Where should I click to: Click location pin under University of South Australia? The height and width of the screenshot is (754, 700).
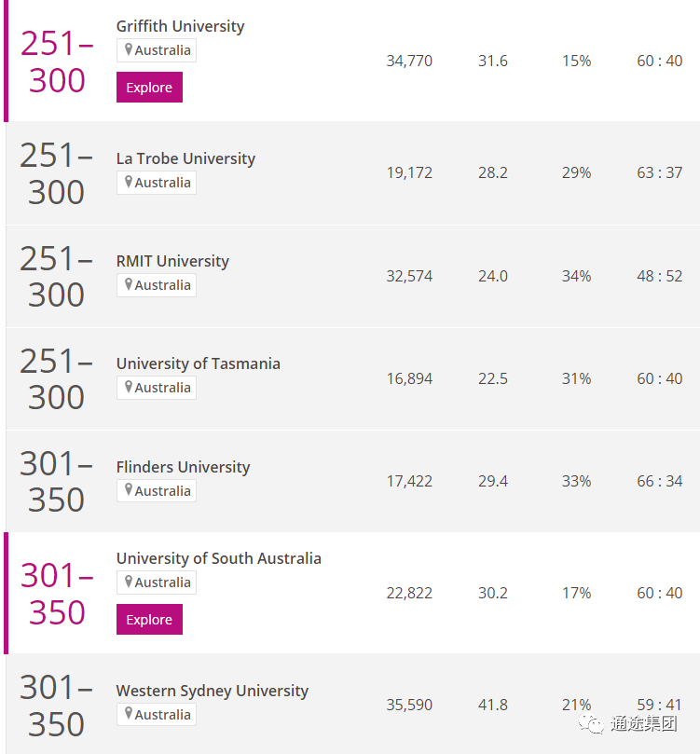pos(129,582)
